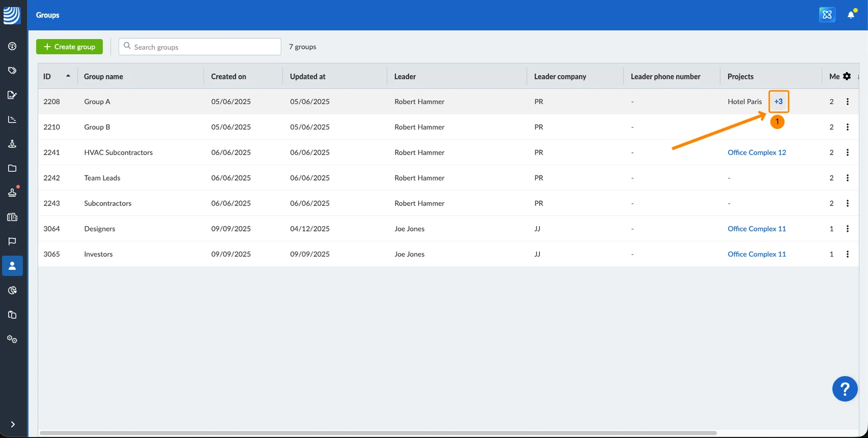Select the highlighted user icon in sidebar
This screenshot has width=868, height=438.
(12, 266)
